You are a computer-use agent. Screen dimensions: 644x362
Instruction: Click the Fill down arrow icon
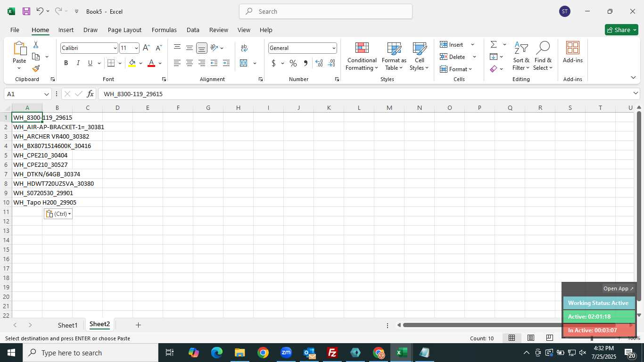[x=494, y=57]
